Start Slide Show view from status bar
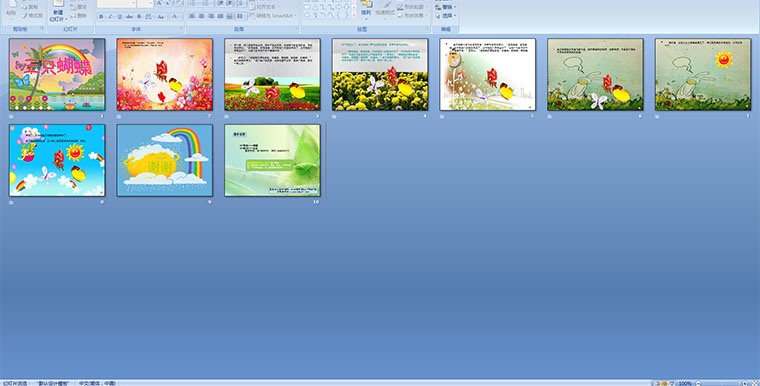 [672, 383]
